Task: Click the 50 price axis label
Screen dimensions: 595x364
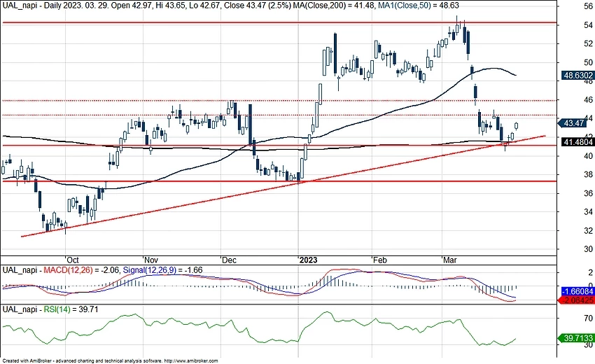Action: tap(588, 62)
